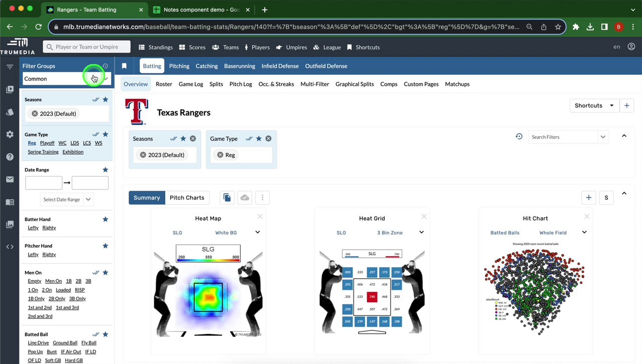642x364 pixels.
Task: Open the three-dot more options menu
Action: (x=262, y=198)
